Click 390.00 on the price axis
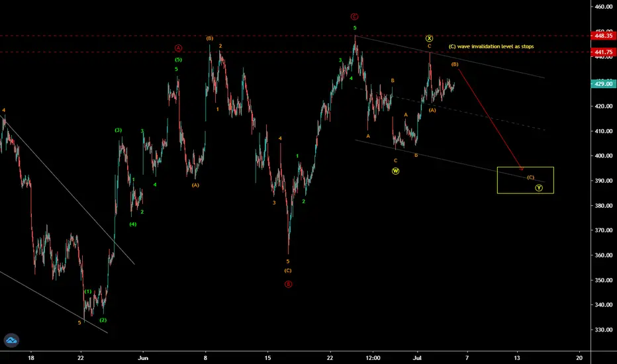This screenshot has height=364, width=617. 604,181
